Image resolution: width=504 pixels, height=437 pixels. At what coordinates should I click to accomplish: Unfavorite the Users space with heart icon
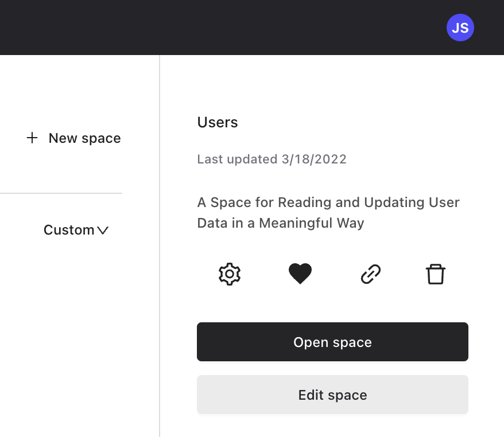tap(300, 274)
